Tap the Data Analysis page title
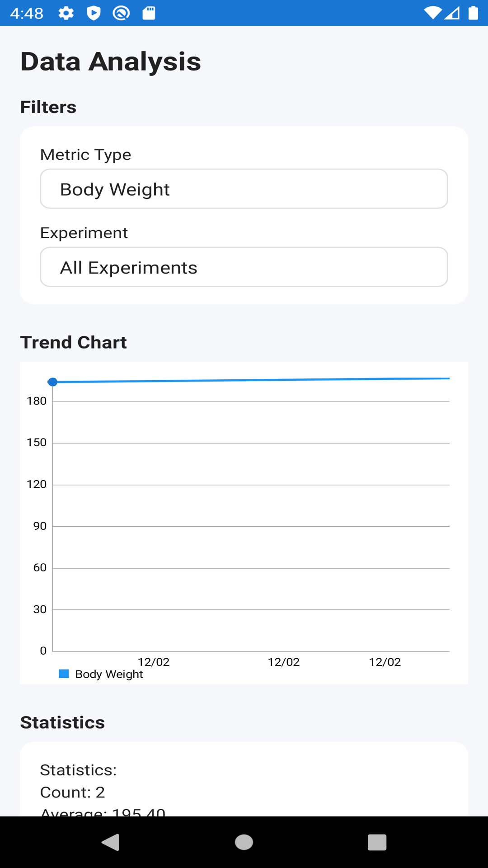Screen dimensions: 488x868 click(x=111, y=61)
